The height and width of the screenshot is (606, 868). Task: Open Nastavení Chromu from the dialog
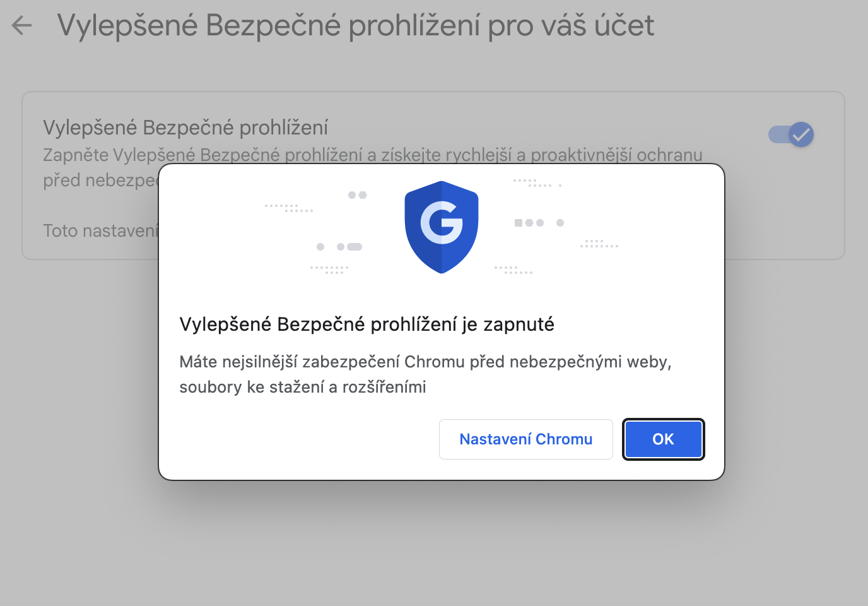[x=525, y=439]
